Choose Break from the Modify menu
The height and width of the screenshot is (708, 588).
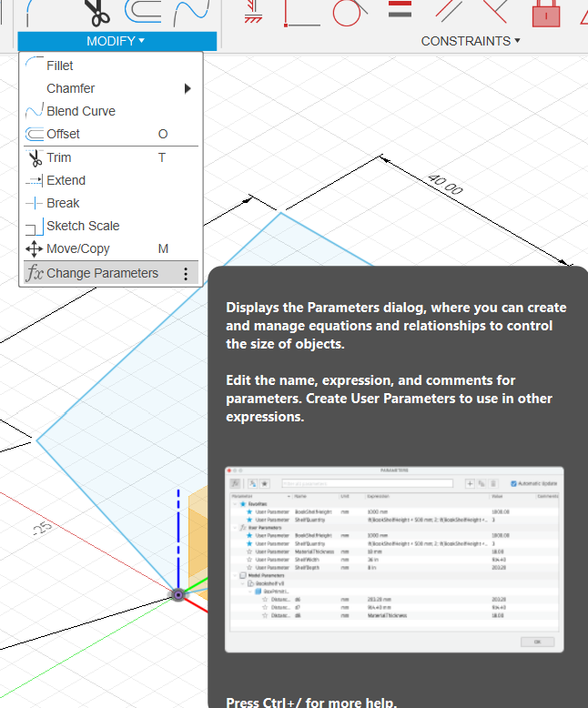pyautogui.click(x=111, y=203)
